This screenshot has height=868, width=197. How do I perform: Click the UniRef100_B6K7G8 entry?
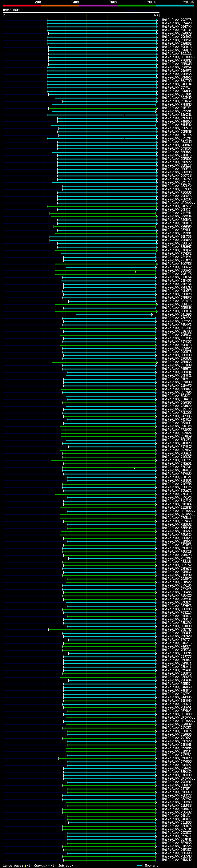(x=177, y=236)
